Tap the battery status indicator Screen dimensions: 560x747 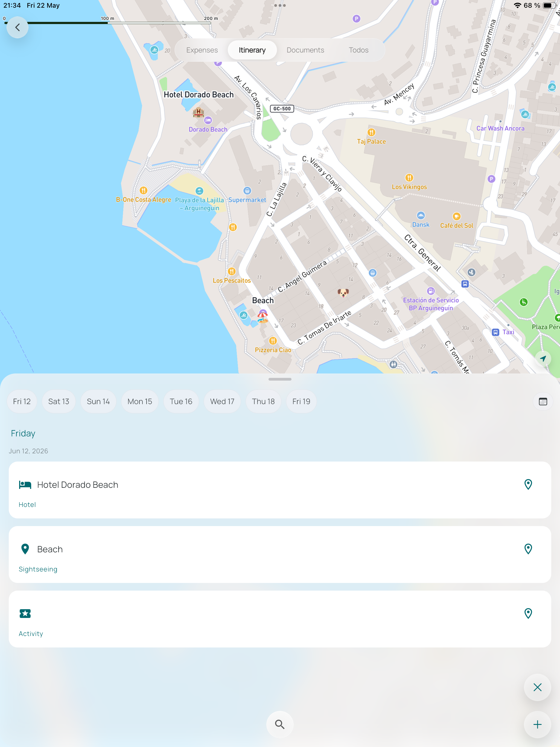coord(549,5)
